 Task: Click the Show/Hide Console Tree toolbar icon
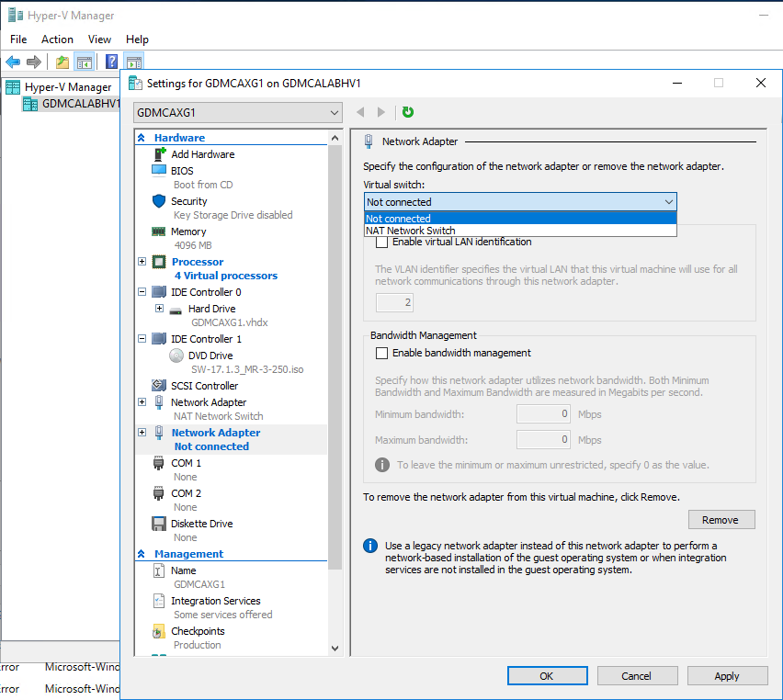(x=84, y=62)
